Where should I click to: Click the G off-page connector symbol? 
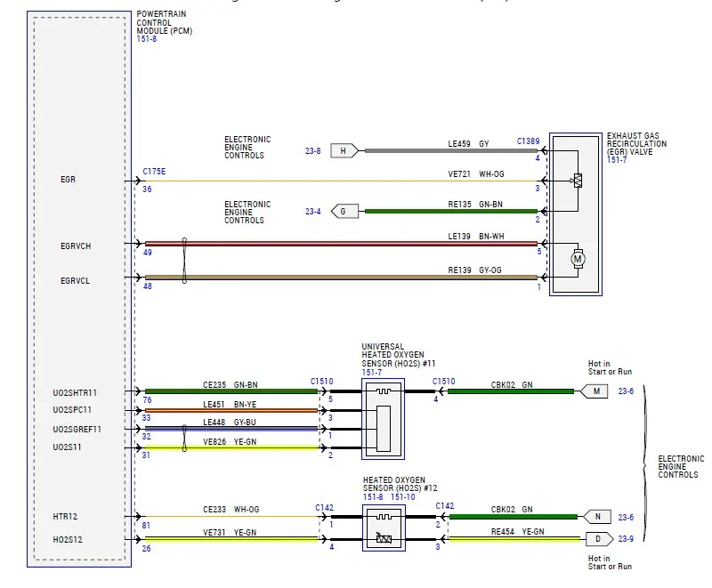344,211
